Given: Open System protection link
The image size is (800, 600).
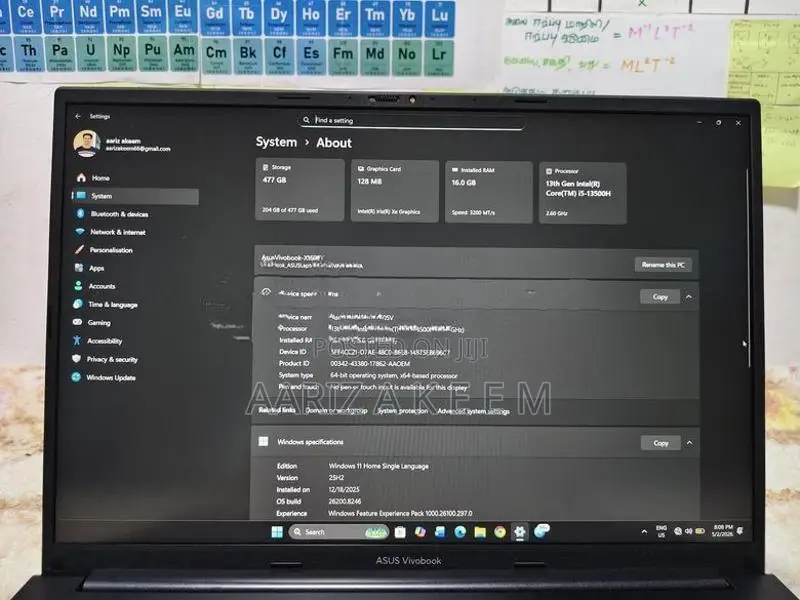Looking at the screenshot, I should click(x=403, y=411).
